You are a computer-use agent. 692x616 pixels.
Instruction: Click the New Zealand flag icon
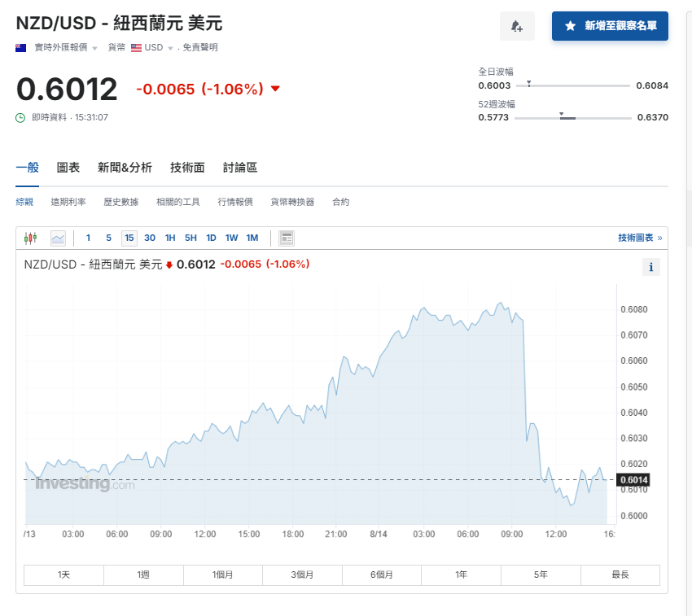point(20,47)
